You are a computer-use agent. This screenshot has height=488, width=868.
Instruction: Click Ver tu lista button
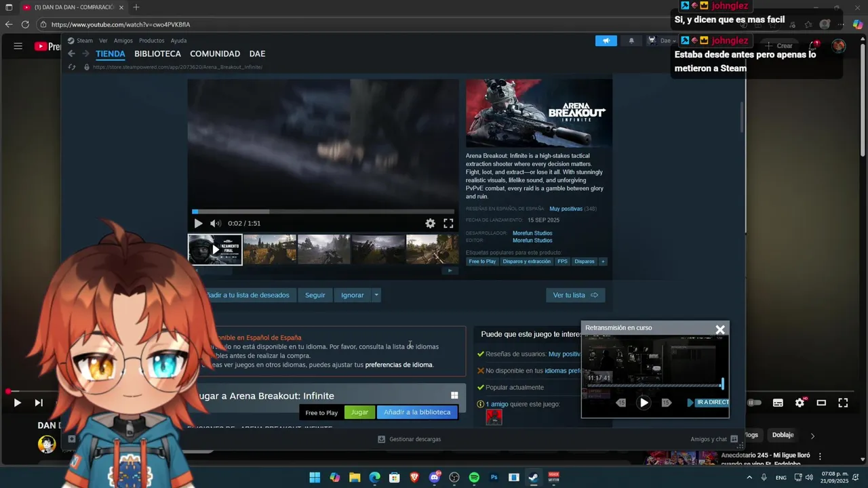tap(575, 295)
